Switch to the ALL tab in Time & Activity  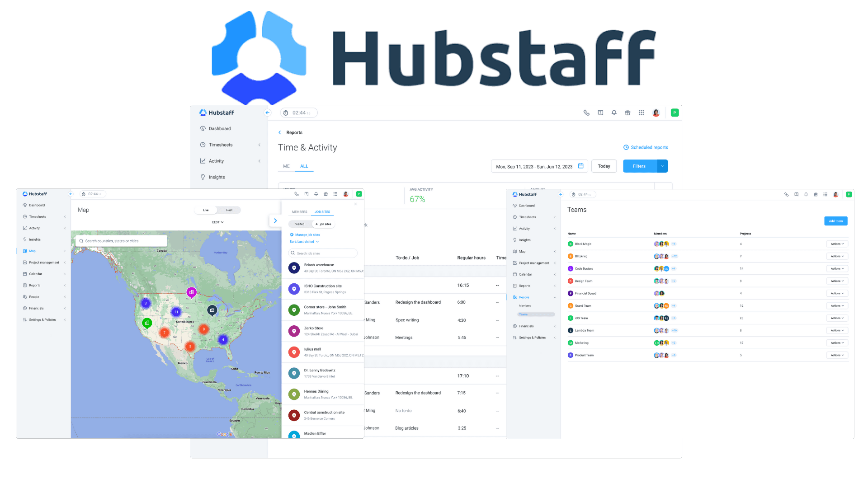(304, 166)
